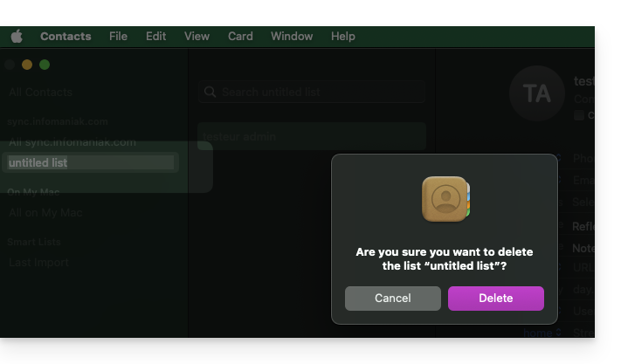
Task: Open the Help menu
Action: click(x=342, y=37)
